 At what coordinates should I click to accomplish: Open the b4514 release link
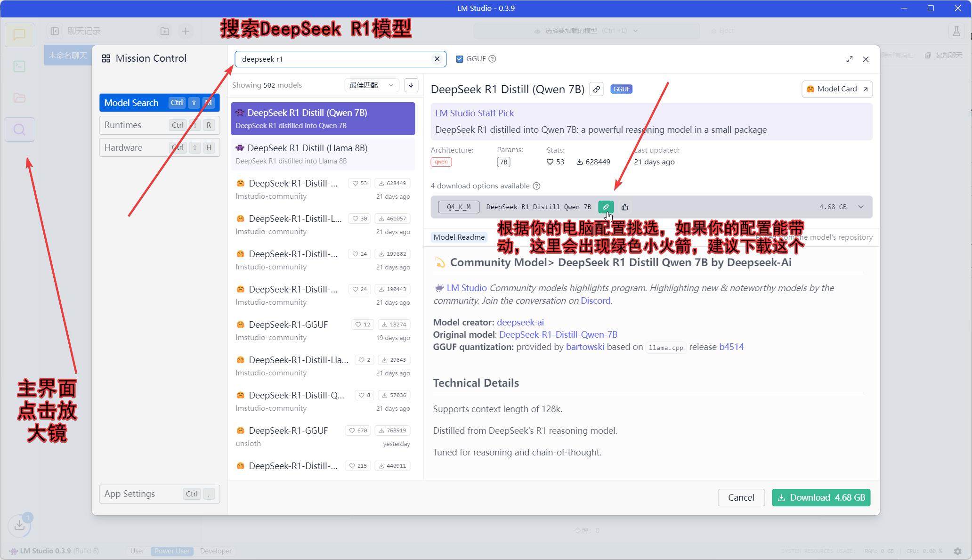pos(731,347)
